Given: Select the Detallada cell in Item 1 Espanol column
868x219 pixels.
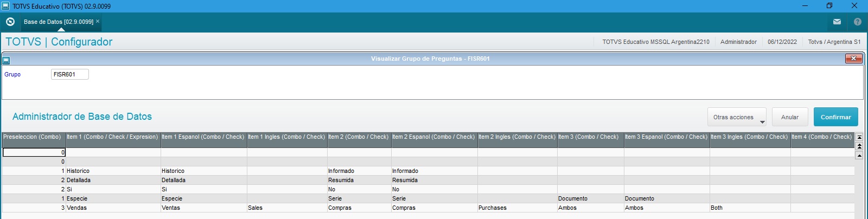Looking at the screenshot, I should (x=203, y=180).
